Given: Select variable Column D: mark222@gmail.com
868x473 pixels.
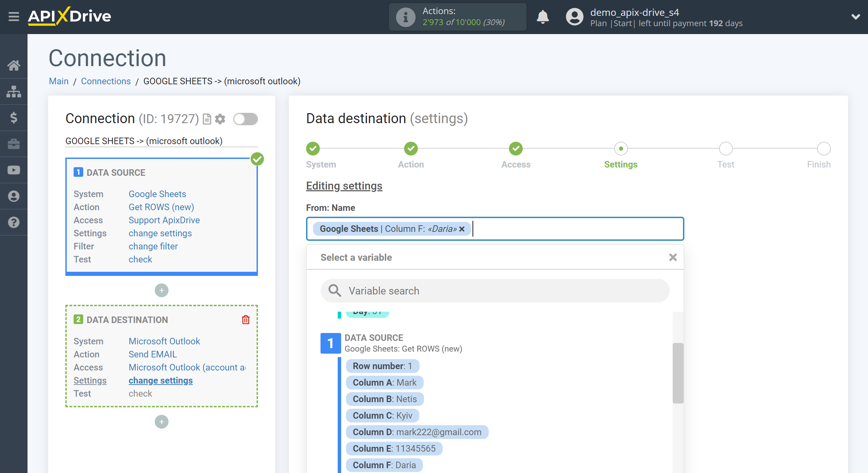Looking at the screenshot, I should (417, 432).
